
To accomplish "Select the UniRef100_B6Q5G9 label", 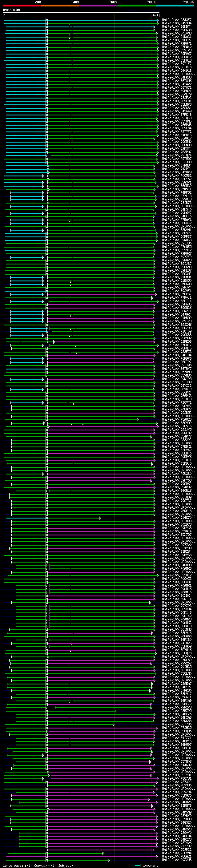I will (177, 186).
